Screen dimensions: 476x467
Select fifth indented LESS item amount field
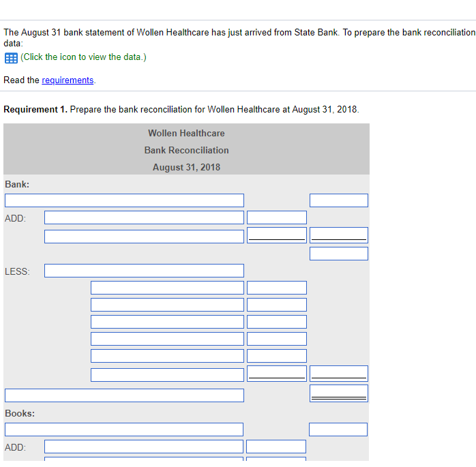(x=277, y=356)
